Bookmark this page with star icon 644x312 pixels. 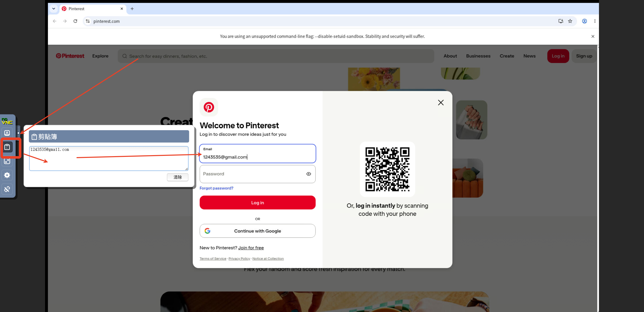(570, 21)
